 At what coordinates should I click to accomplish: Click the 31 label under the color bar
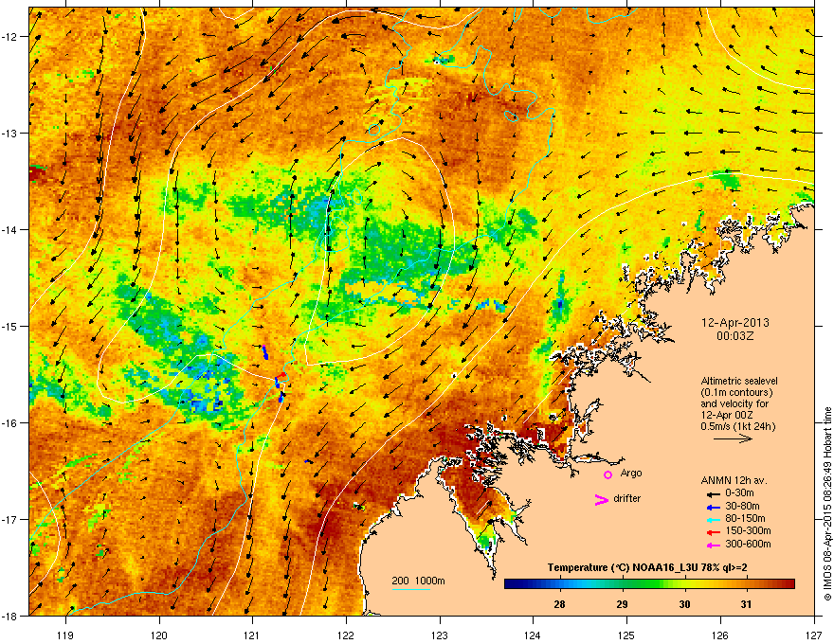746,604
